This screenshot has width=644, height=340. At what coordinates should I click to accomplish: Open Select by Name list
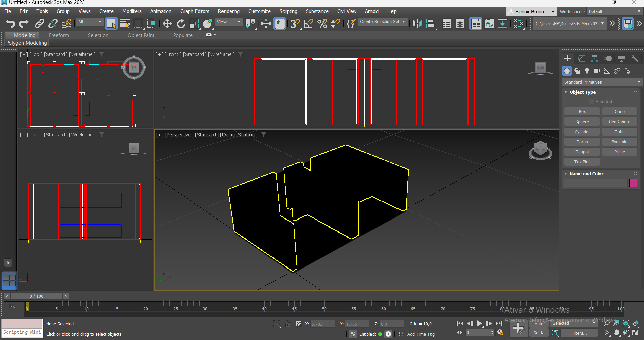click(125, 23)
